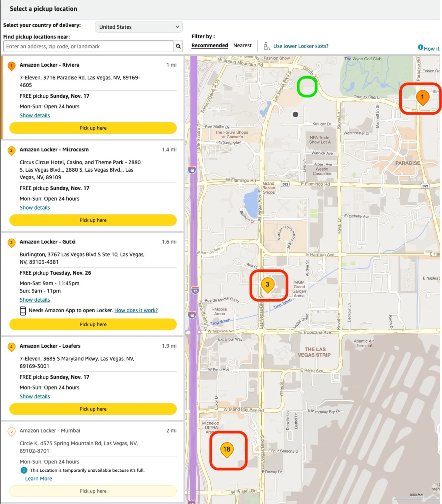The width and height of the screenshot is (442, 504).
Task: Click the phone icon under Gutxi locker
Action: coord(23,311)
